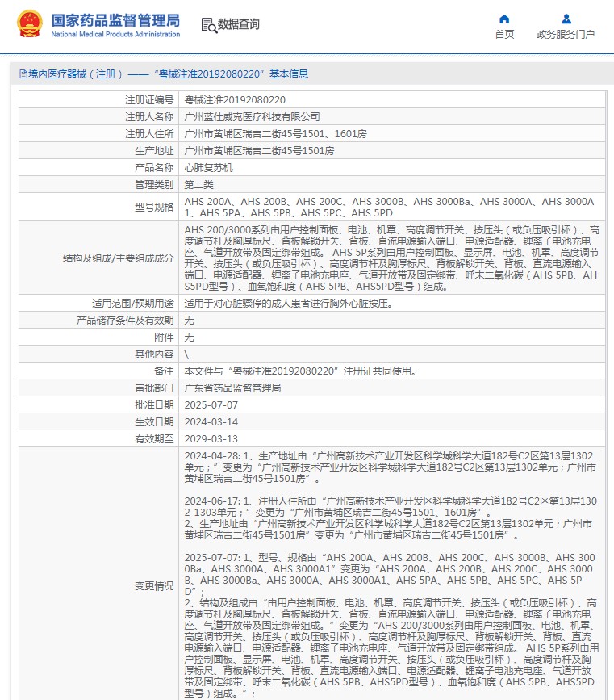Select date 2029-03-13
The width and height of the screenshot is (614, 700).
(x=211, y=439)
